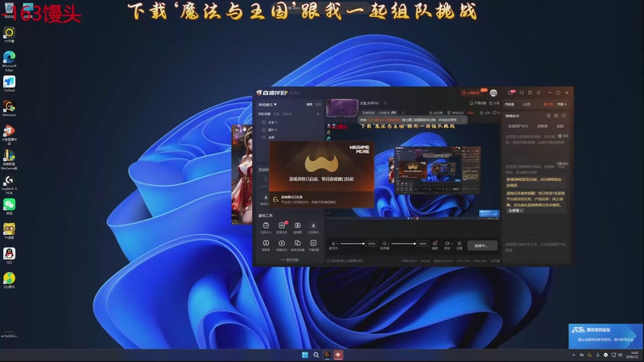Image resolution: width=644 pixels, height=362 pixels.
Task: Add a new source with the plus icon
Action: [318, 113]
